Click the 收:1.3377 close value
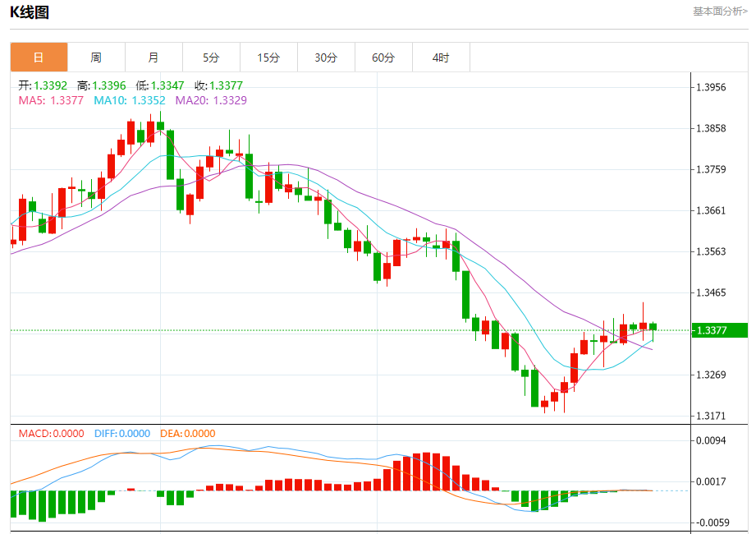 coord(219,85)
